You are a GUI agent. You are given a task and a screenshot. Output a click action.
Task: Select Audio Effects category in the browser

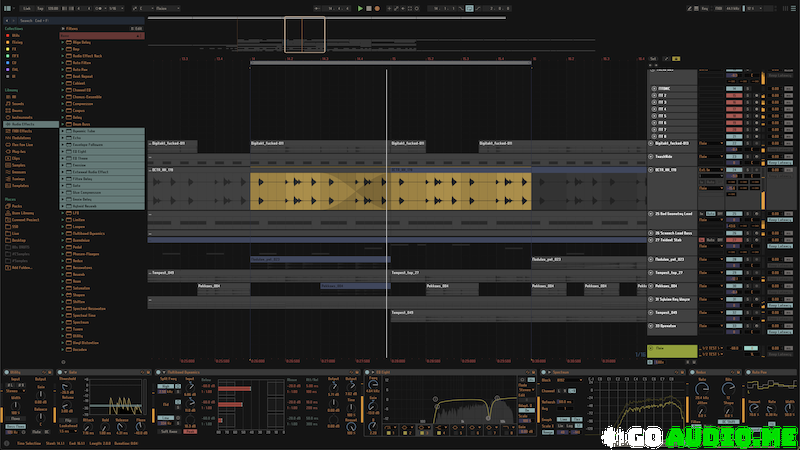pos(24,123)
